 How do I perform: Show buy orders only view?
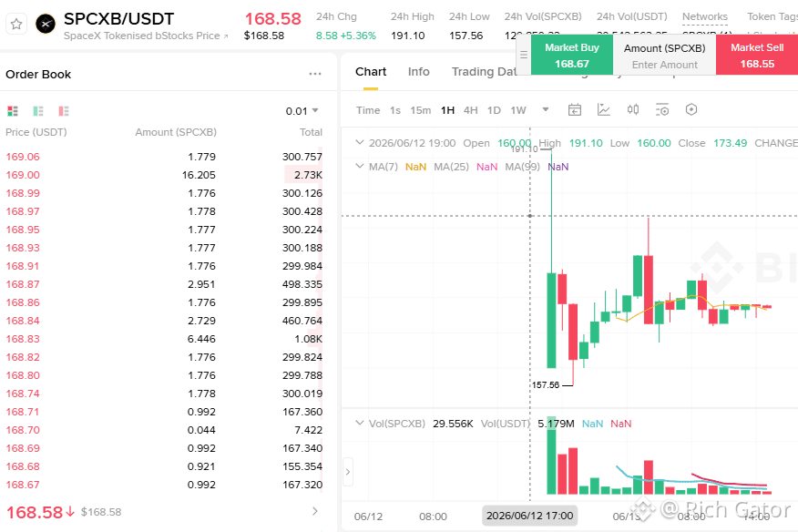[x=38, y=111]
